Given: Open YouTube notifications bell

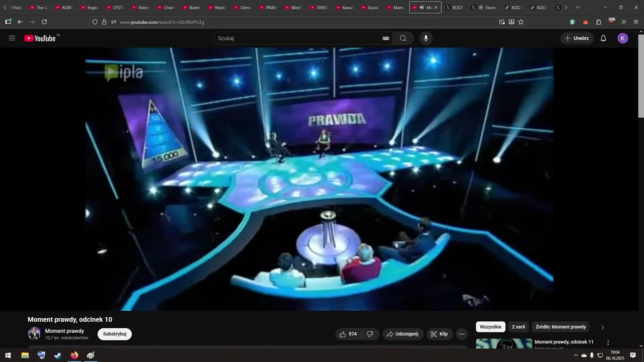Looking at the screenshot, I should [x=603, y=38].
